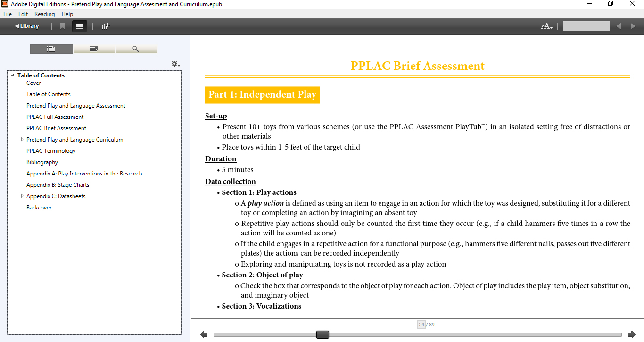Viewport: 644px width, 342px height.
Task: Click the total page count '/ 89'
Action: click(x=430, y=325)
